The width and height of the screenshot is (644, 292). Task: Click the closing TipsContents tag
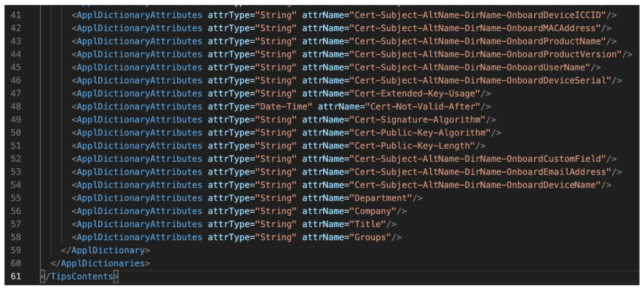click(79, 276)
